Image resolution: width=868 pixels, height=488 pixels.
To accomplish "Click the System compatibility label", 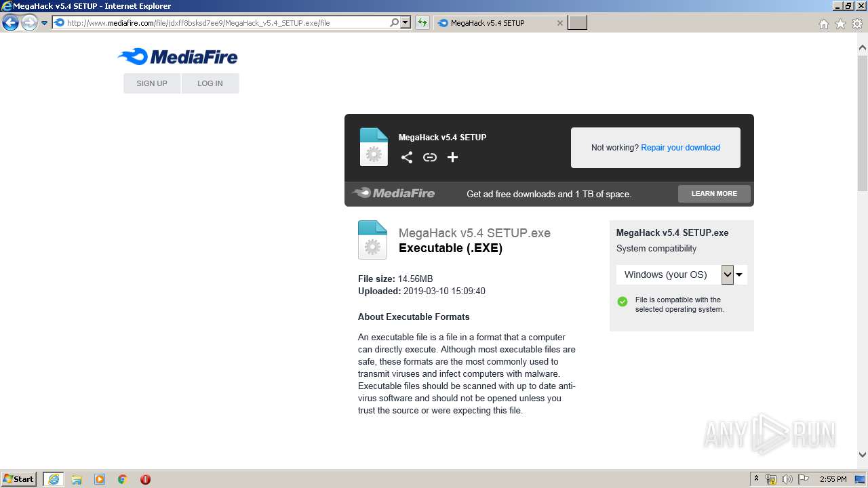I will [x=656, y=249].
